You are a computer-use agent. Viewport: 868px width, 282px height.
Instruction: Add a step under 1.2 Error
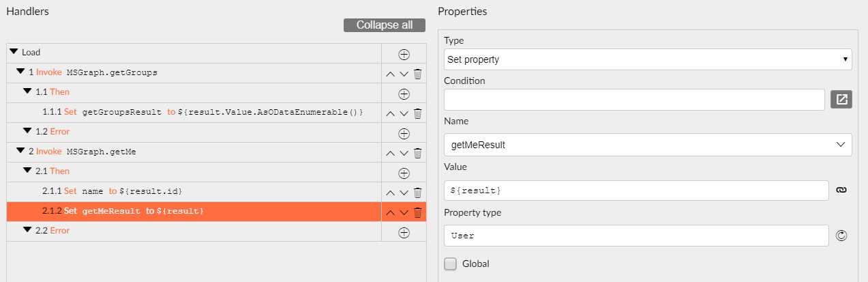pyautogui.click(x=404, y=133)
